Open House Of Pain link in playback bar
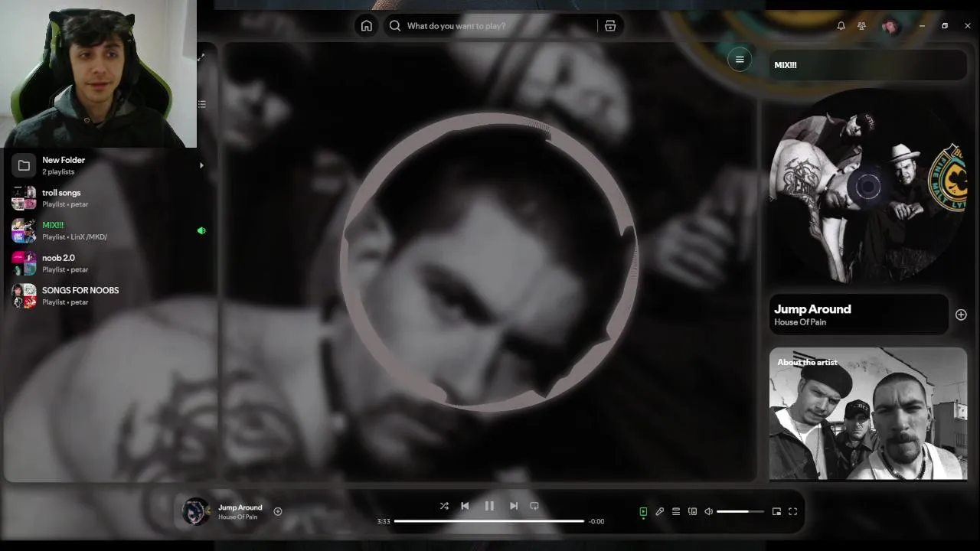Image resolution: width=980 pixels, height=551 pixels. point(237,517)
